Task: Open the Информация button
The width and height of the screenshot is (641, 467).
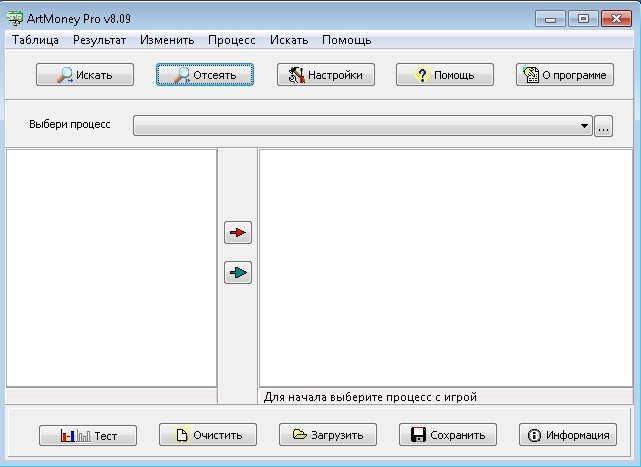Action: click(x=568, y=435)
